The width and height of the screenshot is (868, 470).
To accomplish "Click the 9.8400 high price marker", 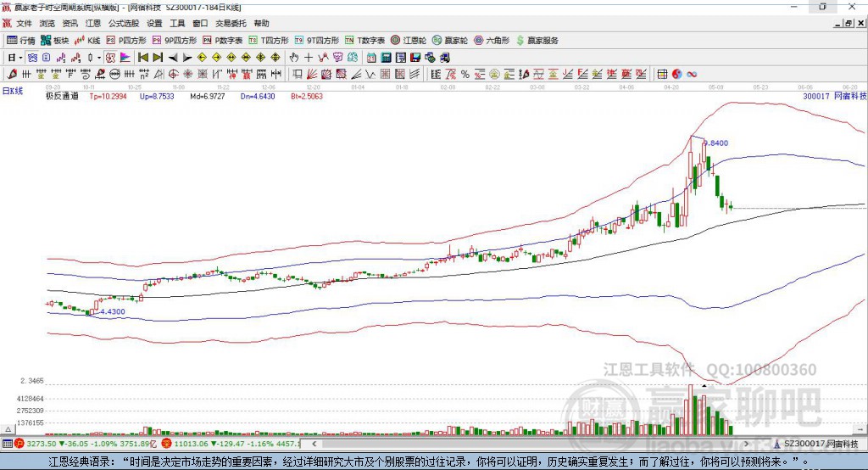I will (x=715, y=143).
